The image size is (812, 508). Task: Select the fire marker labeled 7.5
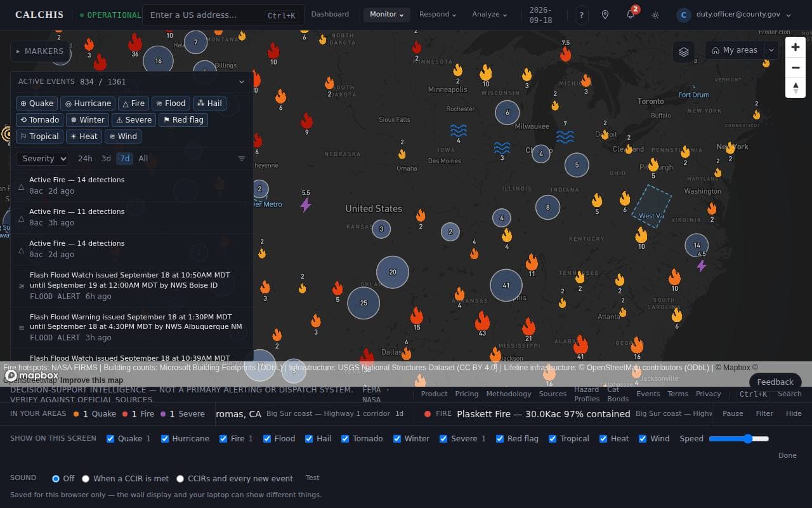(x=565, y=54)
